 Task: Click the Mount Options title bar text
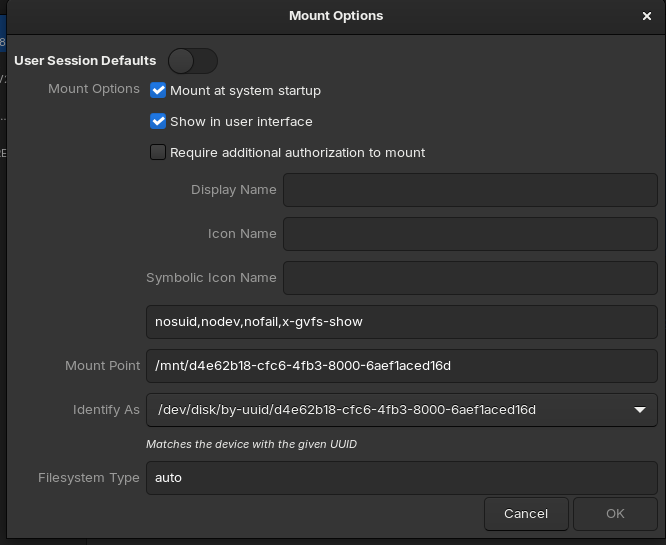coord(336,16)
